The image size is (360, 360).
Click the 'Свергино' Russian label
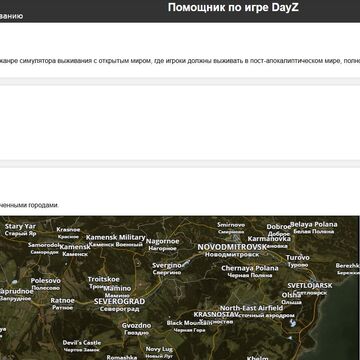pos(167,272)
